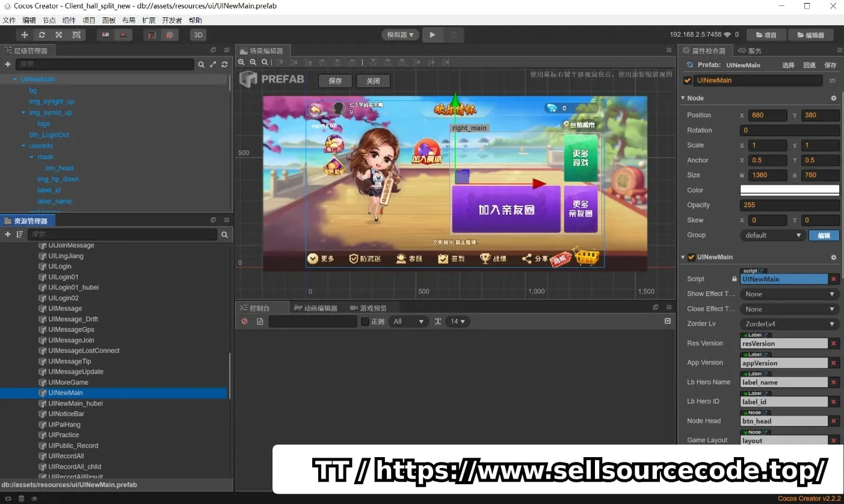Enable regex filtering in the console
The height and width of the screenshot is (504, 844).
click(x=365, y=322)
